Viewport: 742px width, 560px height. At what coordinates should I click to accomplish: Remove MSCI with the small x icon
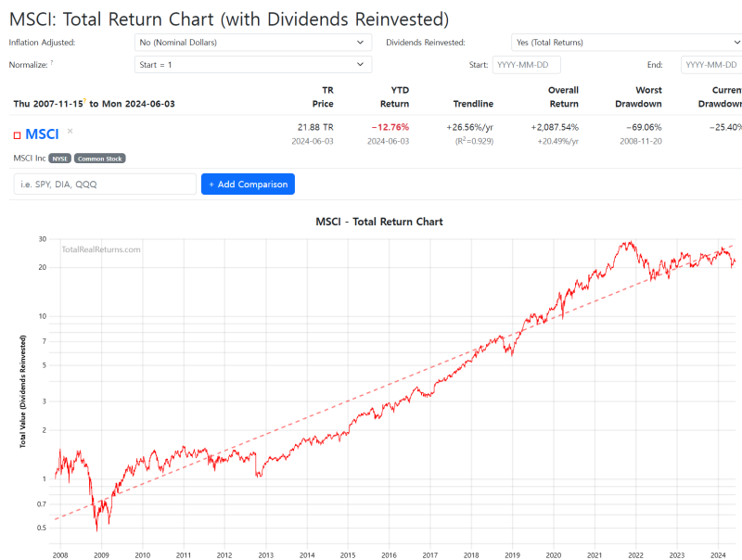coord(70,131)
